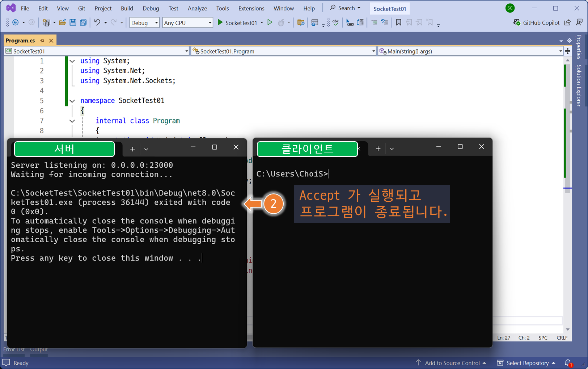Open the Properties side panel tab
This screenshot has width=588, height=369.
(579, 47)
